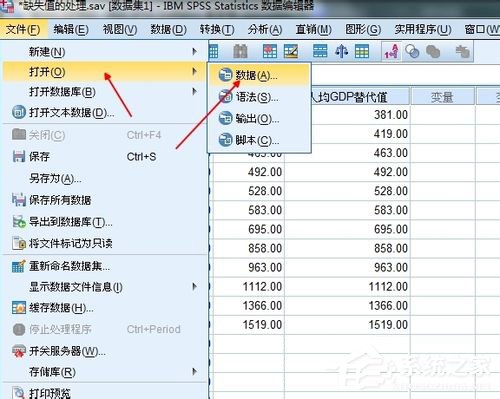Click the Select Cases toolbar icon

[362, 52]
